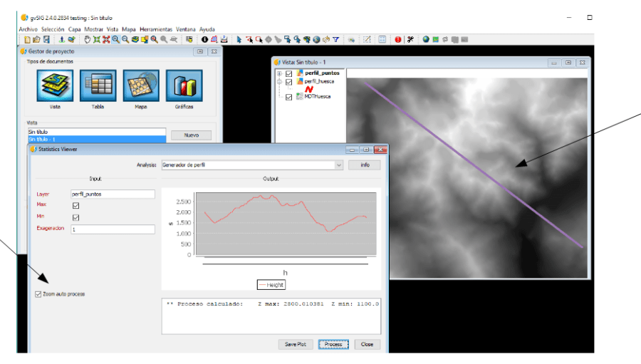Select the Tabla document type icon
Viewport: 641px width, 364px height.
coord(98,85)
